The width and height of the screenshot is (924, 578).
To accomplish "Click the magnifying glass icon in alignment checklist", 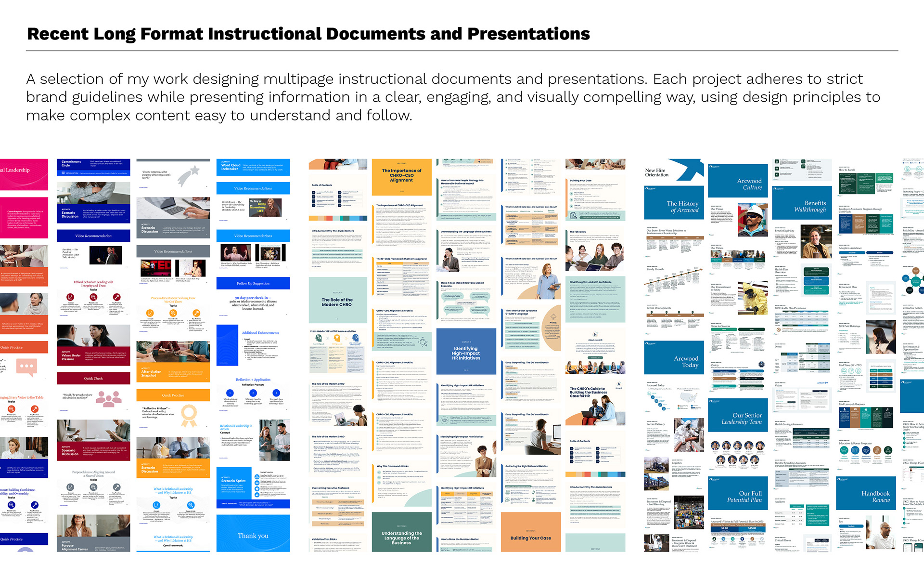I will pyautogui.click(x=423, y=342).
